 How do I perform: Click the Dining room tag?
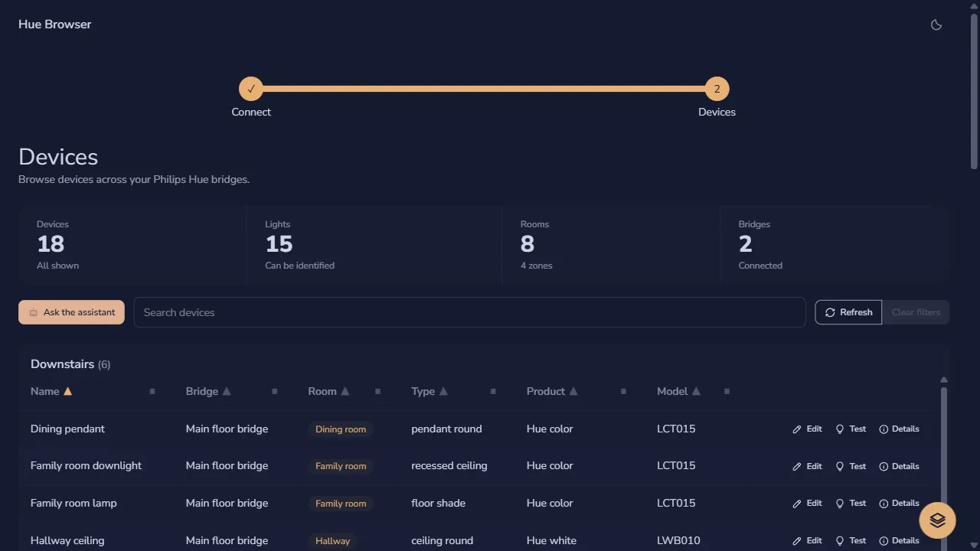pyautogui.click(x=341, y=429)
